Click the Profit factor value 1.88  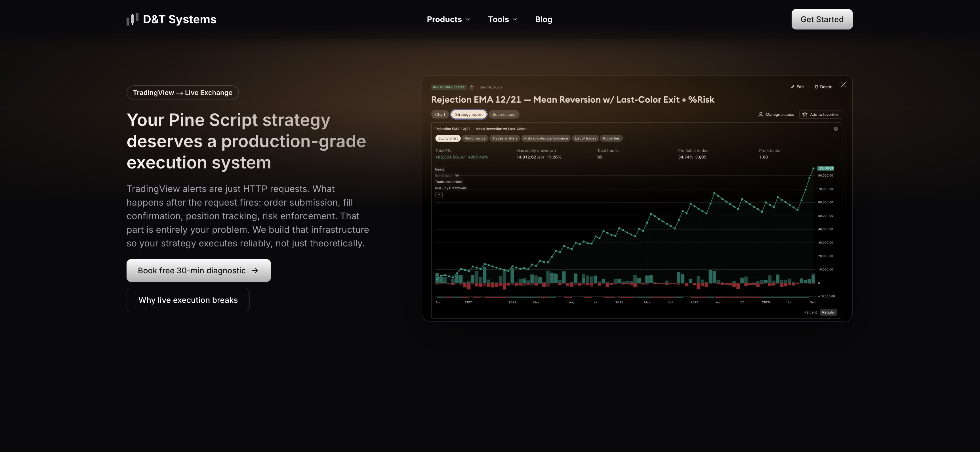coord(764,157)
